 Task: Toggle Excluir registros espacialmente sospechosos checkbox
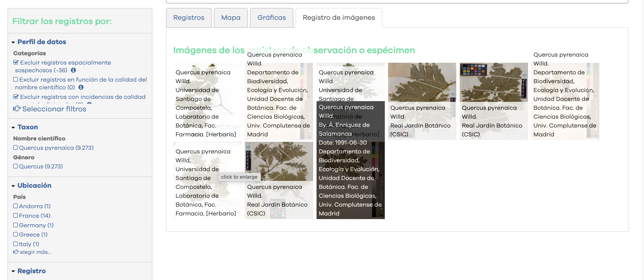click(x=16, y=62)
